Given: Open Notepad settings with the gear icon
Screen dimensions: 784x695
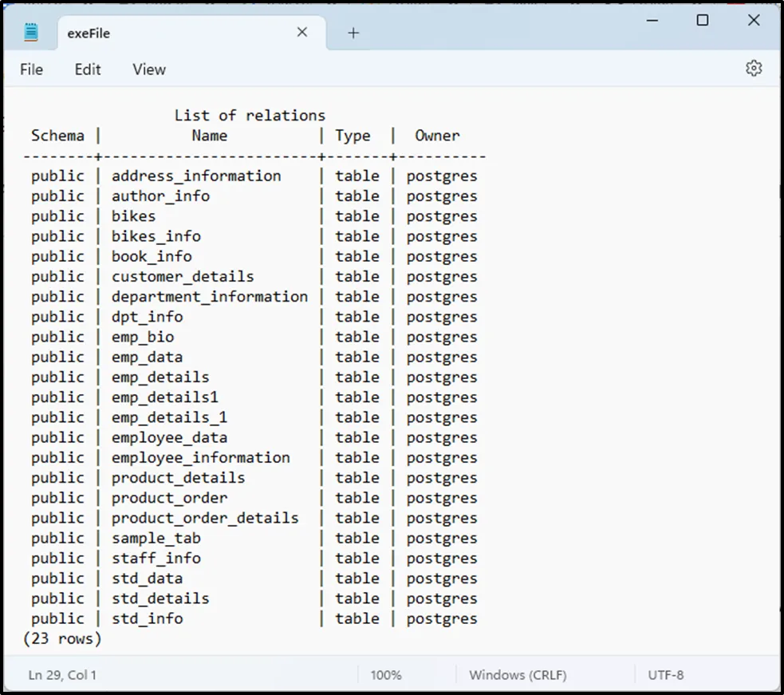Looking at the screenshot, I should (753, 69).
